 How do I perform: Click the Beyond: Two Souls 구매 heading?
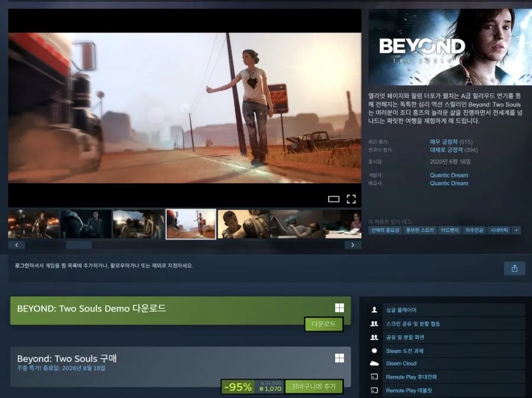67,358
